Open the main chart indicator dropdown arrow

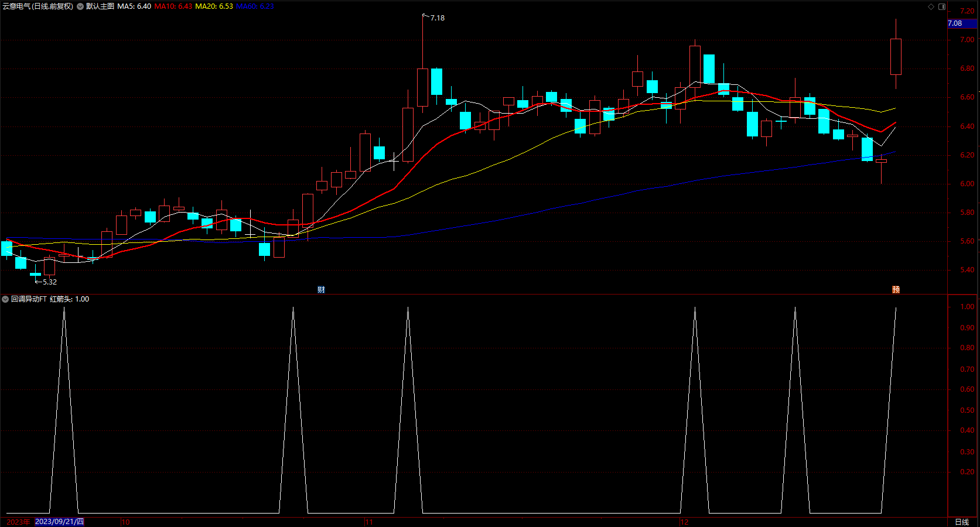[x=80, y=6]
